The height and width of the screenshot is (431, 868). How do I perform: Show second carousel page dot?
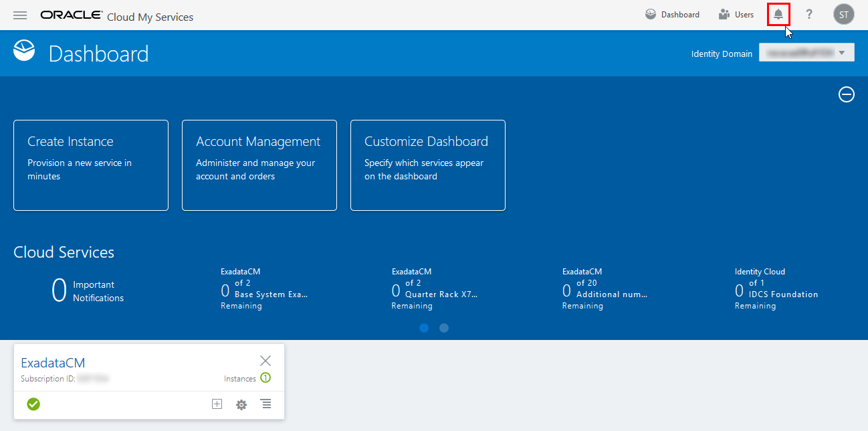(x=444, y=328)
